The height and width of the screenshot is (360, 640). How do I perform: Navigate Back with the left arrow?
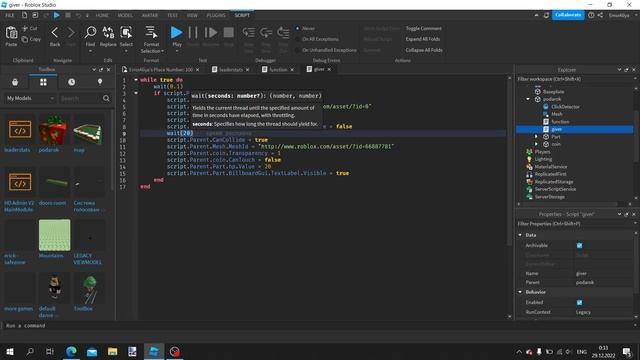click(x=55, y=33)
